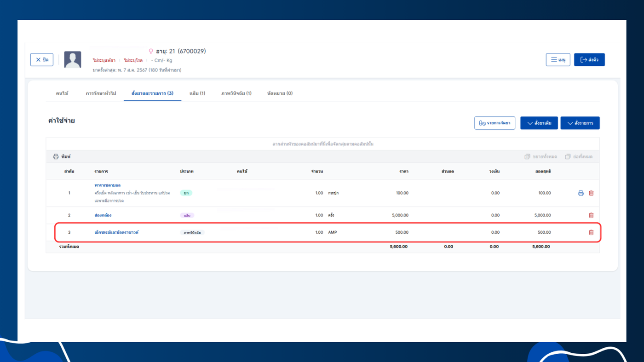
Task: Collapse all rows with ย่อทั้งหมด
Action: click(x=579, y=157)
